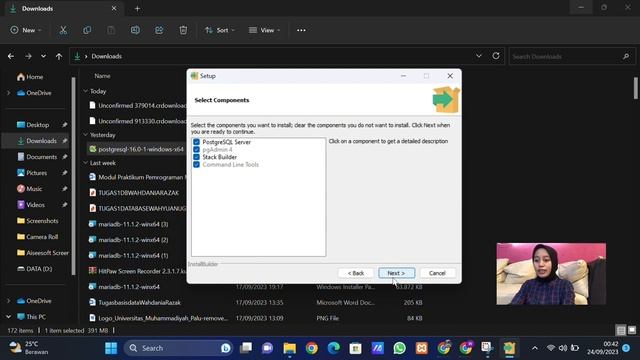Viewport: 640px width, 360px height.
Task: Click the Paste icon in Explorer toolbar
Action: tap(111, 30)
